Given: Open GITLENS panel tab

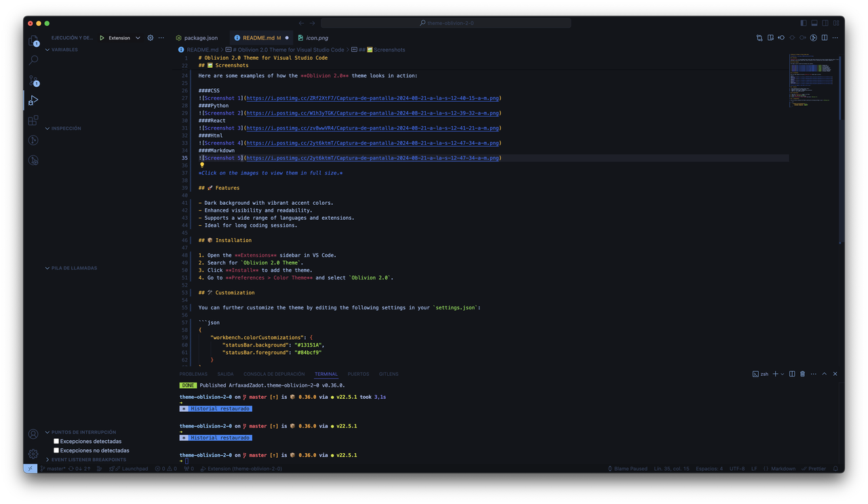Looking at the screenshot, I should tap(389, 374).
